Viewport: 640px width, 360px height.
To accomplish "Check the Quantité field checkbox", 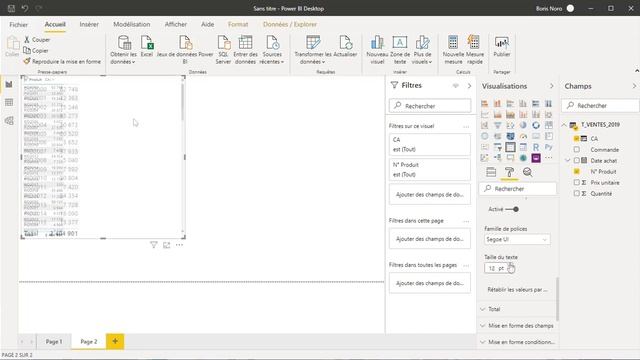I will point(576,193).
